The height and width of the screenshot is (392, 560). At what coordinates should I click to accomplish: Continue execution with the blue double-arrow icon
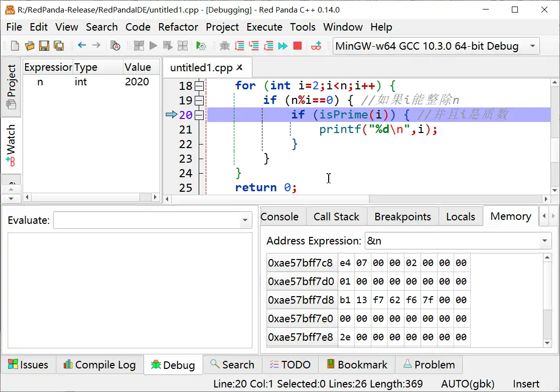point(283,46)
